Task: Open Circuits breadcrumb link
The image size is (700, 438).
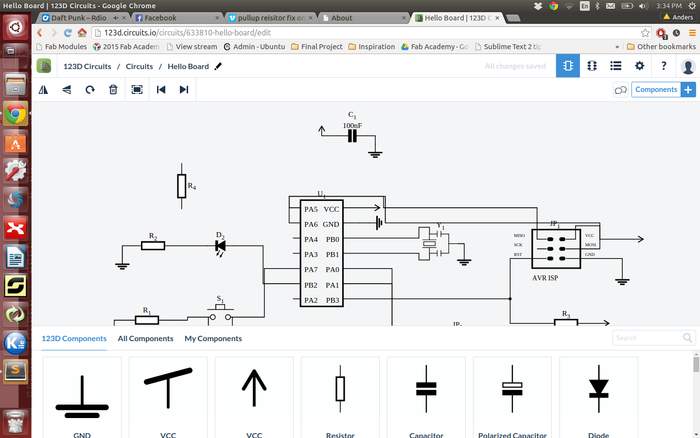Action: [139, 66]
